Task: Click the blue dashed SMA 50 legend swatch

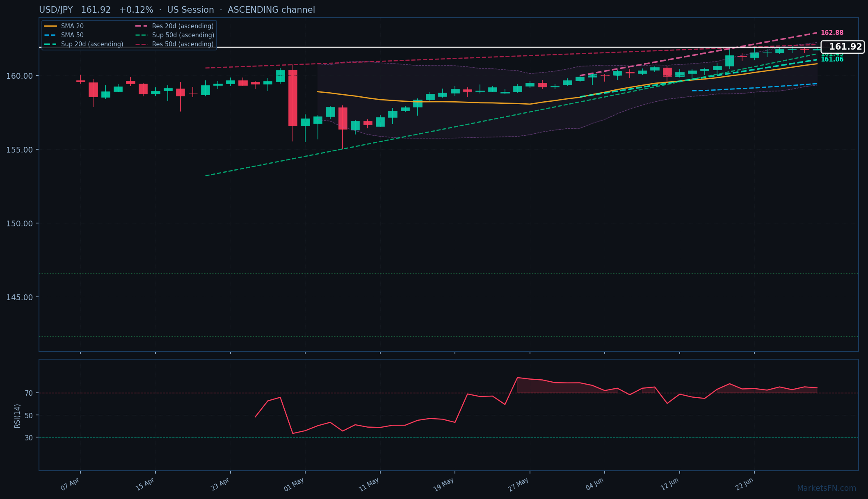Action: 50,35
